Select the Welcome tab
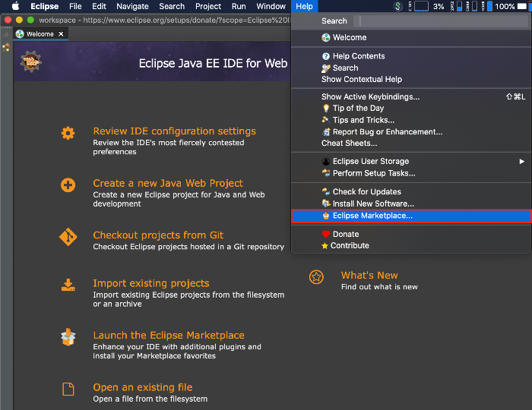The width and height of the screenshot is (532, 410). pos(40,34)
